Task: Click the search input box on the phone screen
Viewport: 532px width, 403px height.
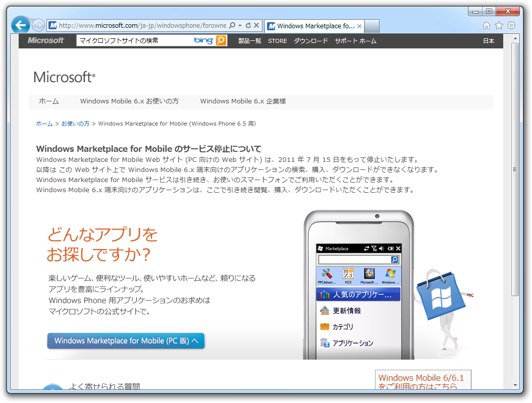Action: click(x=352, y=259)
